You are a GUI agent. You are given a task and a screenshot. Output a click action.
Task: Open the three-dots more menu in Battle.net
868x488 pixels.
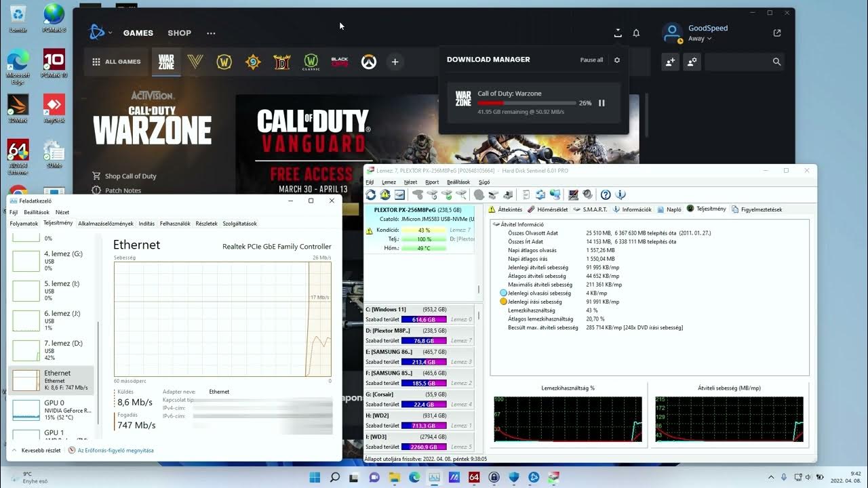pos(211,33)
